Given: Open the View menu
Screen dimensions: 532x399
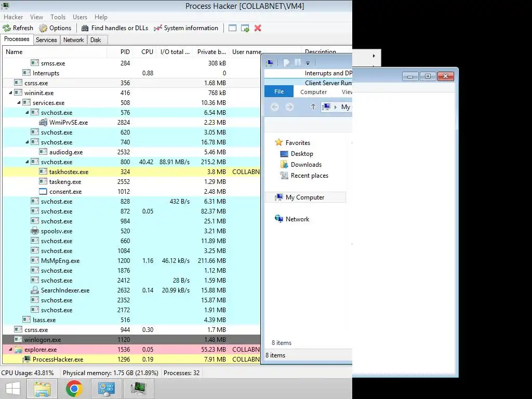Looking at the screenshot, I should (36, 17).
